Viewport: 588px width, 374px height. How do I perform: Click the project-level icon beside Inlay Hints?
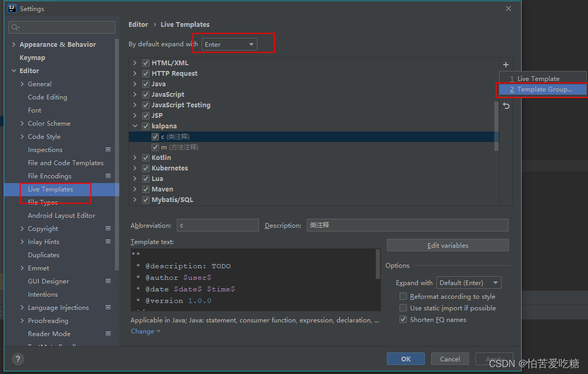click(108, 242)
